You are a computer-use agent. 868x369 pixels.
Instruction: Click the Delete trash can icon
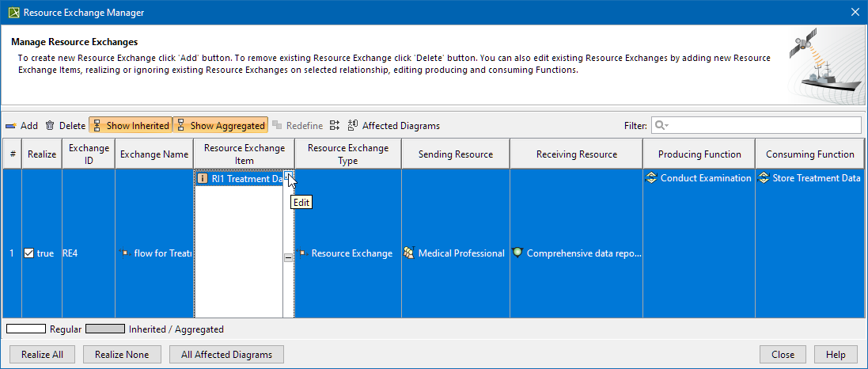click(50, 126)
